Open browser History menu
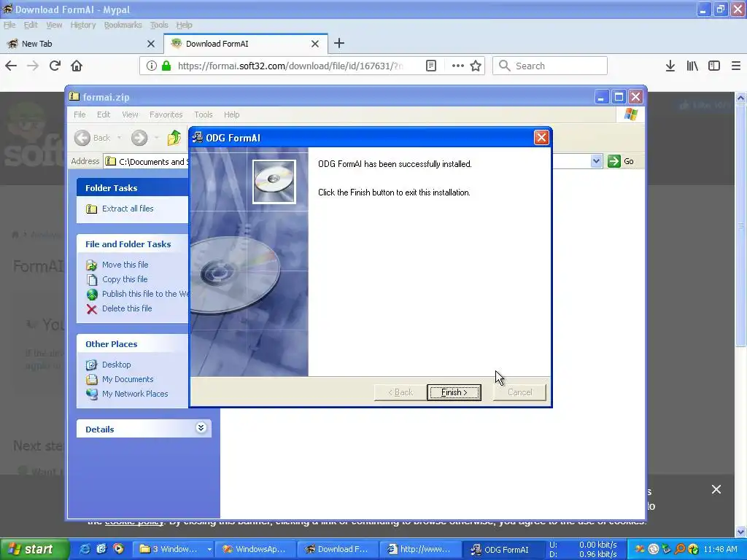The image size is (747, 560). (x=83, y=25)
